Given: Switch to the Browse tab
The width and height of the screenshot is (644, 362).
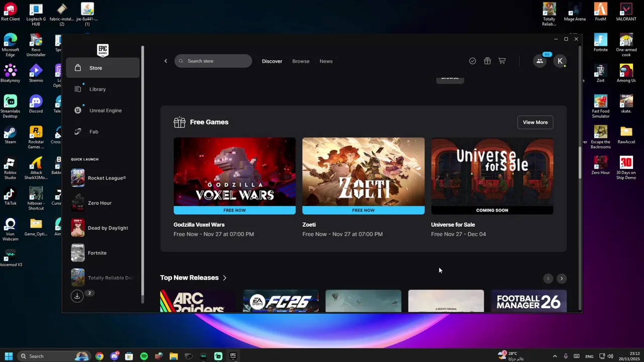Looking at the screenshot, I should click(x=301, y=61).
